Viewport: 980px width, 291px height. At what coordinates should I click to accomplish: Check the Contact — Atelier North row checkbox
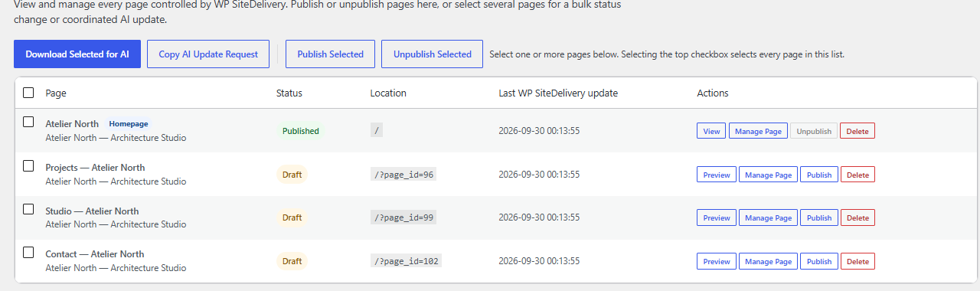click(28, 252)
